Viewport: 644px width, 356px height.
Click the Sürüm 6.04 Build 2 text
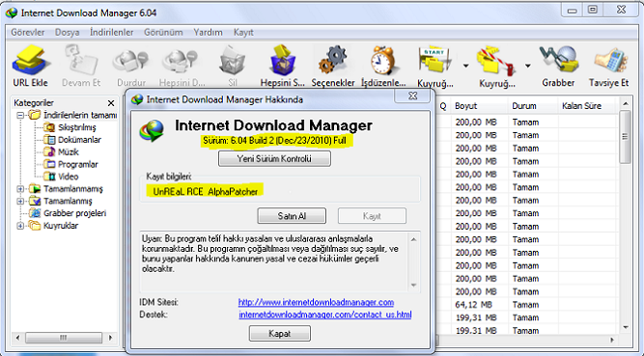click(x=275, y=141)
